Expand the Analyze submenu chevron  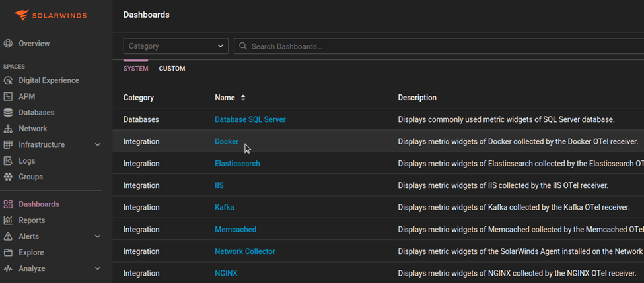[98, 268]
